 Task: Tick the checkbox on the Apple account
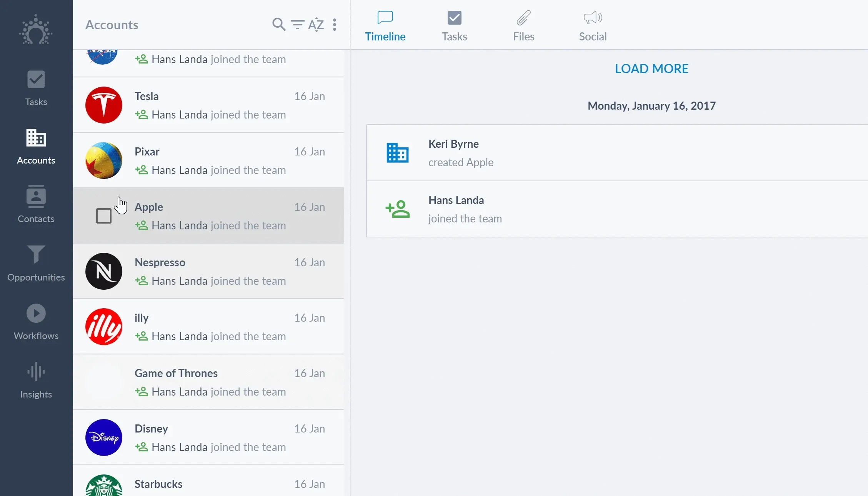(104, 216)
